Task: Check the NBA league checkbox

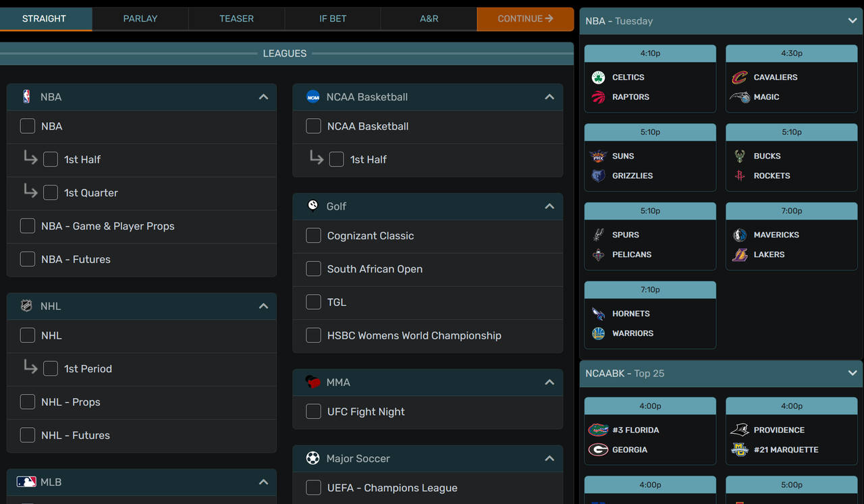Action: tap(28, 126)
